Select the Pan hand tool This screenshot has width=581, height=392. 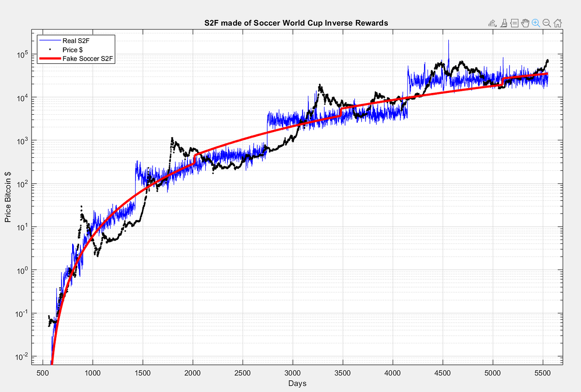[525, 23]
